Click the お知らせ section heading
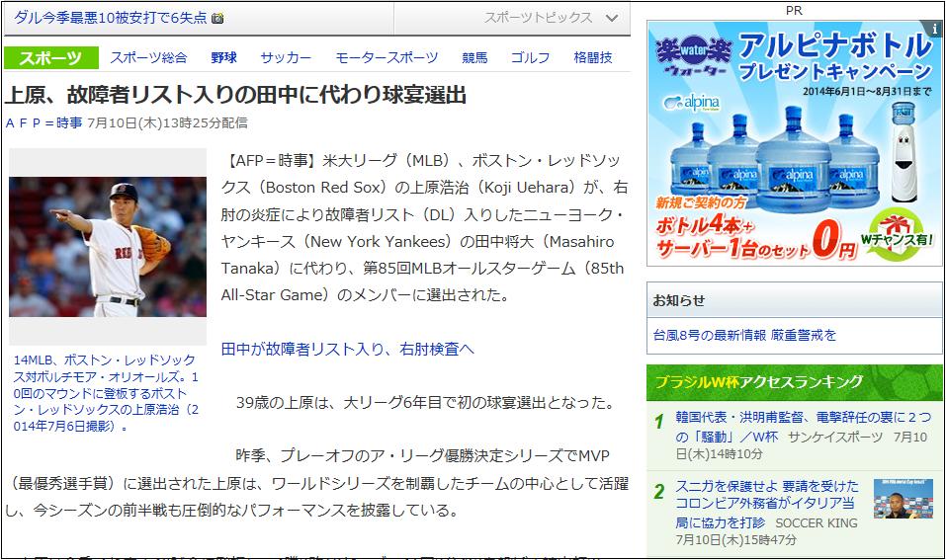The width and height of the screenshot is (946, 560). pos(679,300)
